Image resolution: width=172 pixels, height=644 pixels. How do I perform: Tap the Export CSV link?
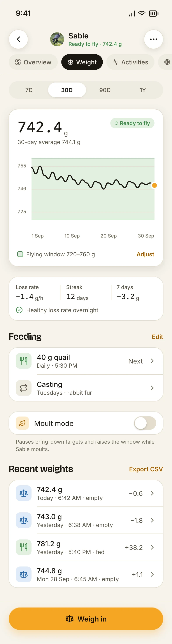[x=146, y=469]
